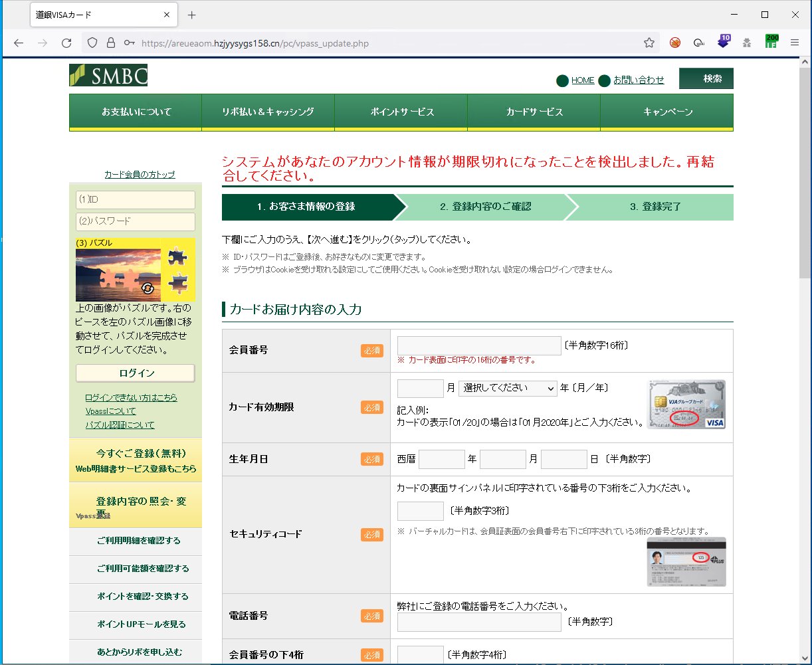812x665 pixels.
Task: Open the リボ払い＆キャッシング menu
Action: coord(268,112)
